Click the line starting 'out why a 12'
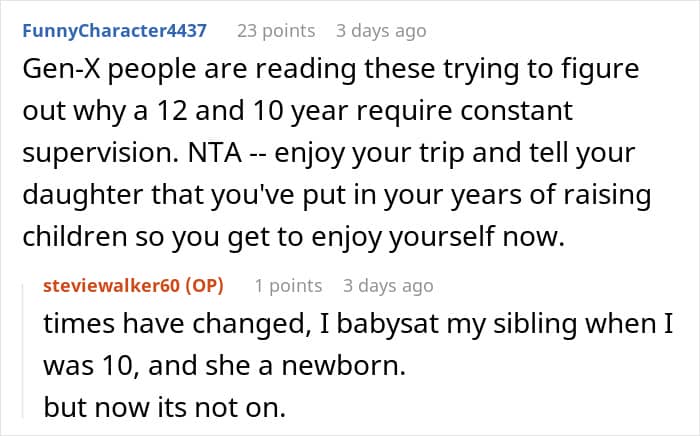This screenshot has height=436, width=700. pyautogui.click(x=297, y=111)
